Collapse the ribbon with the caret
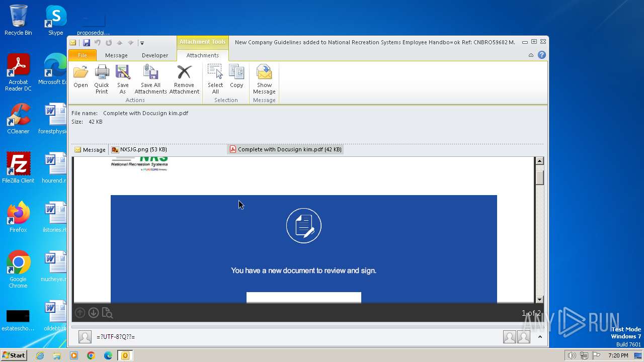Image resolution: width=644 pixels, height=362 pixels. point(531,55)
